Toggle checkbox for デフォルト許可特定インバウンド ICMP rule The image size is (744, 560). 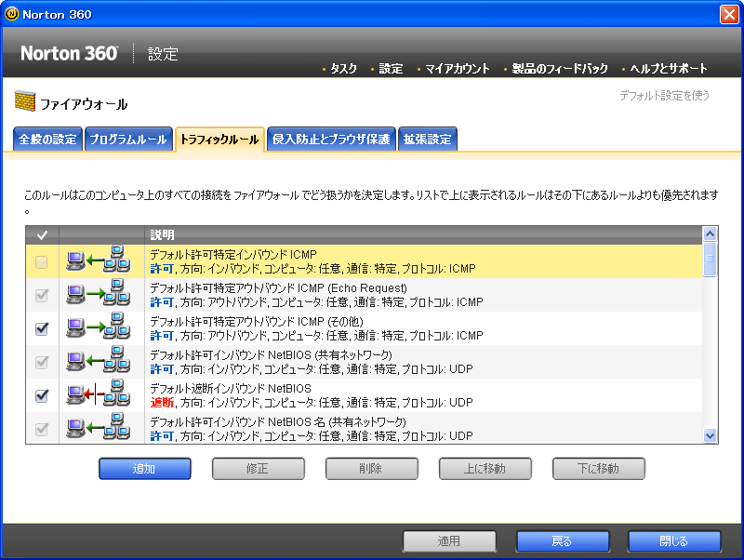(42, 262)
